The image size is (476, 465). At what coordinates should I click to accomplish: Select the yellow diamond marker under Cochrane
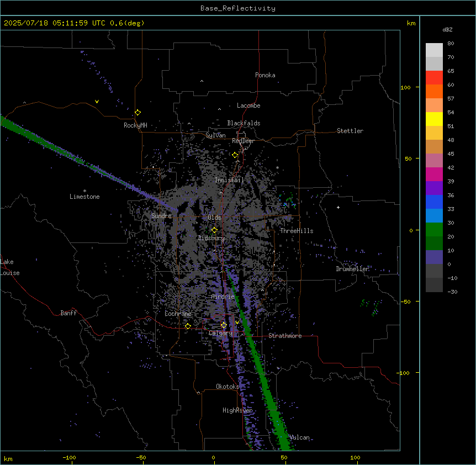tap(188, 326)
